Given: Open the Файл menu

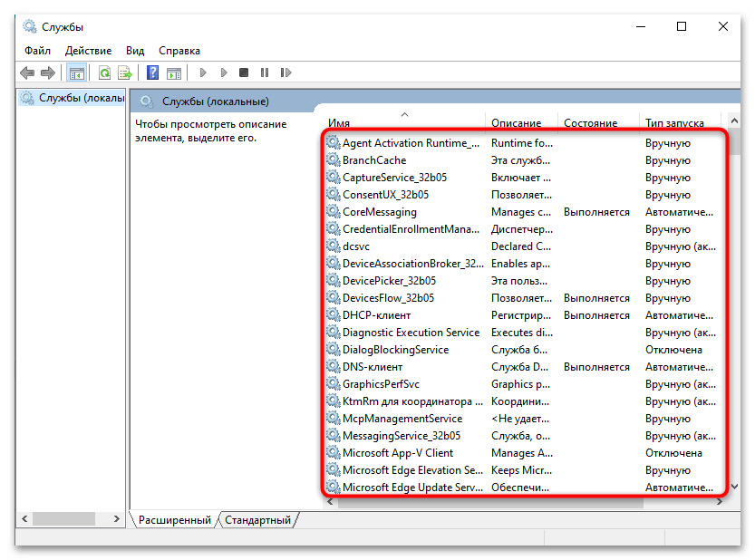Looking at the screenshot, I should coord(36,51).
